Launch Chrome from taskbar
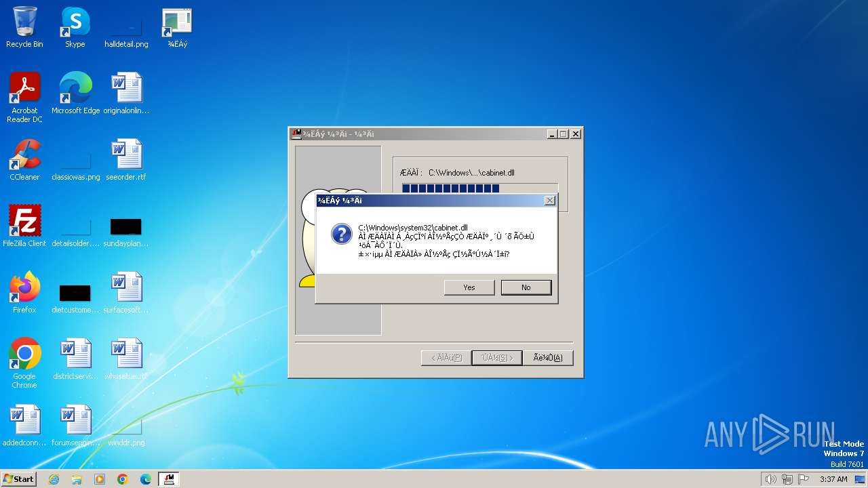Image resolution: width=868 pixels, height=488 pixels. pos(123,479)
